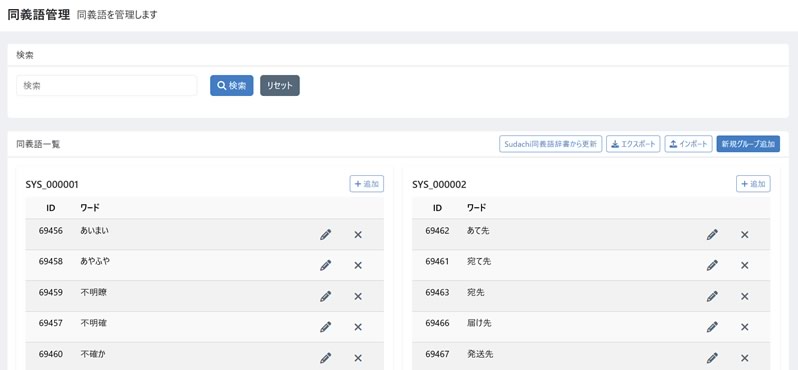Delete the 不確か entry
Viewport: 798px width, 370px height.
click(x=358, y=358)
